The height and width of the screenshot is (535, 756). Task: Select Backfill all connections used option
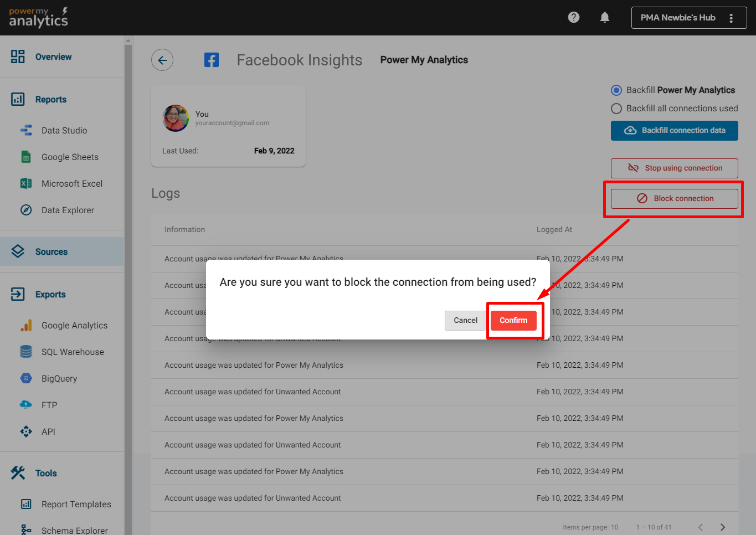[x=616, y=109]
